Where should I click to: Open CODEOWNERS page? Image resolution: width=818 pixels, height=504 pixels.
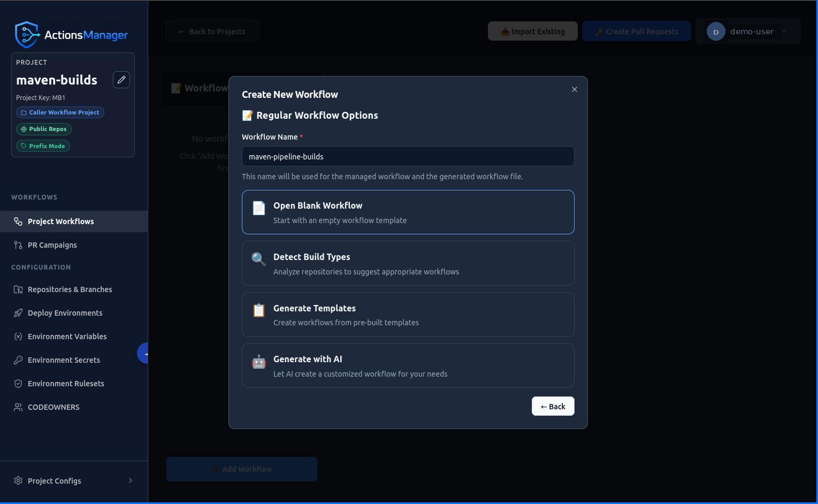(74, 407)
